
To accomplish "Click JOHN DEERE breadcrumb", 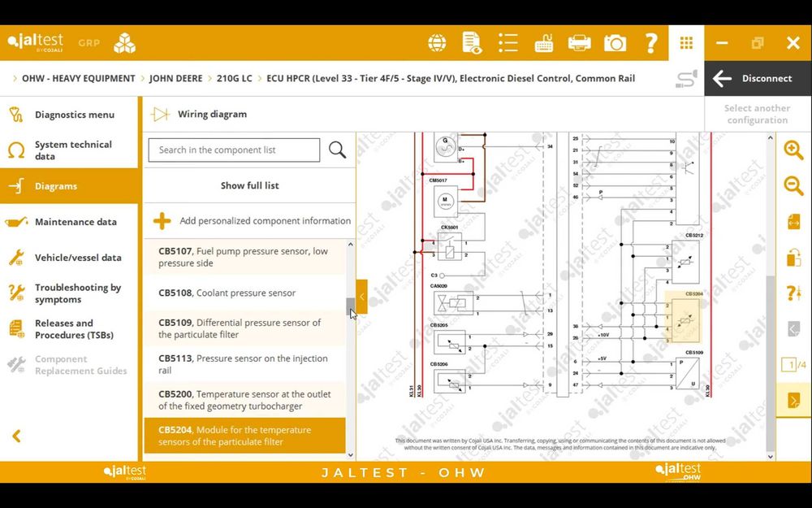I will [175, 79].
